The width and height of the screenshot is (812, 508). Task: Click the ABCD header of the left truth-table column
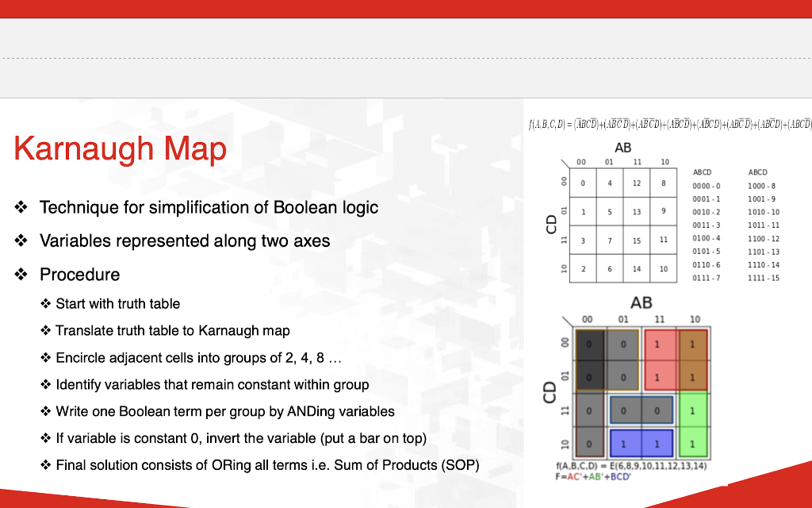click(703, 171)
